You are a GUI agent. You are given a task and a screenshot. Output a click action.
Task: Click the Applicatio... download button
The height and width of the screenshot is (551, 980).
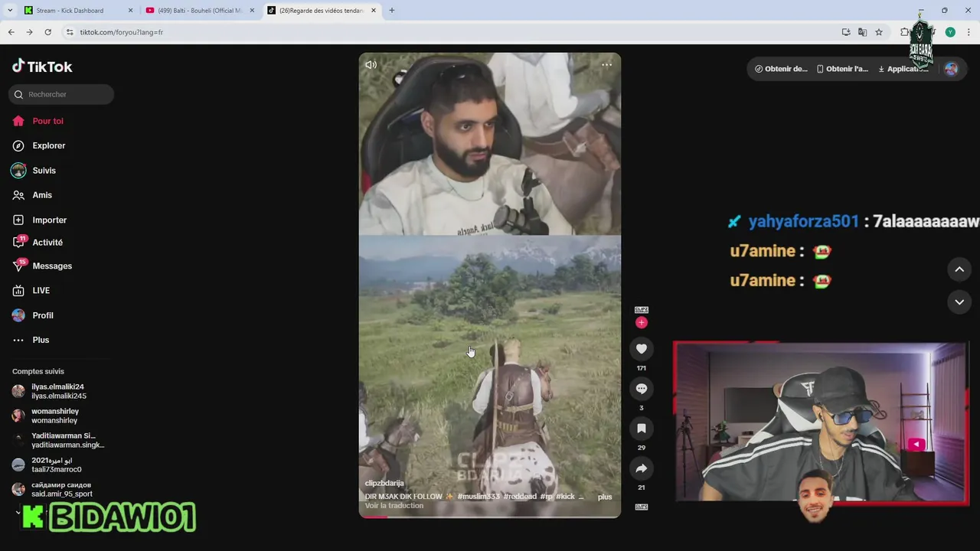click(x=903, y=69)
